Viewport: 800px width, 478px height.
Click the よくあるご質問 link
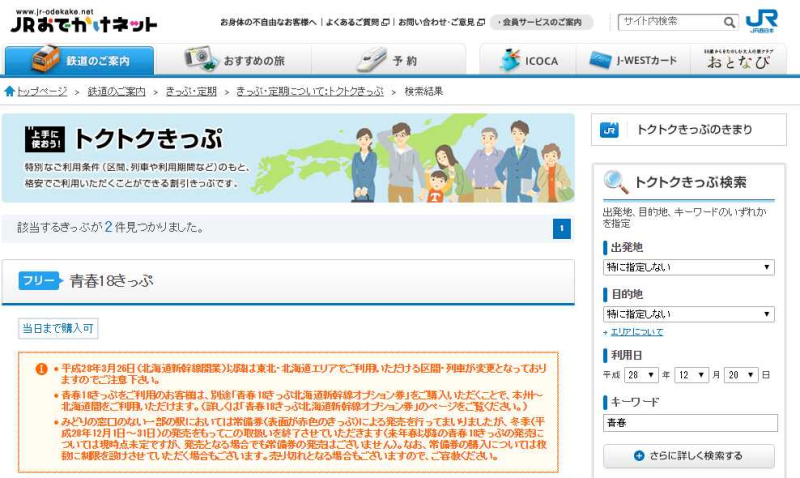pos(358,22)
